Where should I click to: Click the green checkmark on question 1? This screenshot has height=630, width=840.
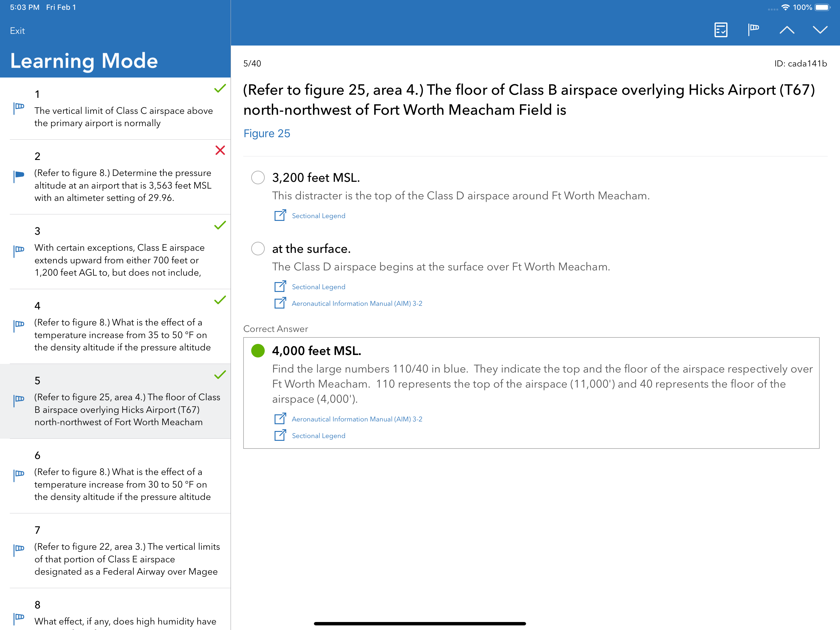220,89
